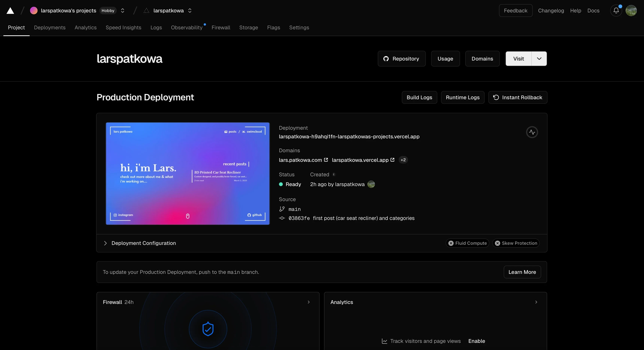
Task: Click the deployment activity pulse icon
Action: point(532,132)
